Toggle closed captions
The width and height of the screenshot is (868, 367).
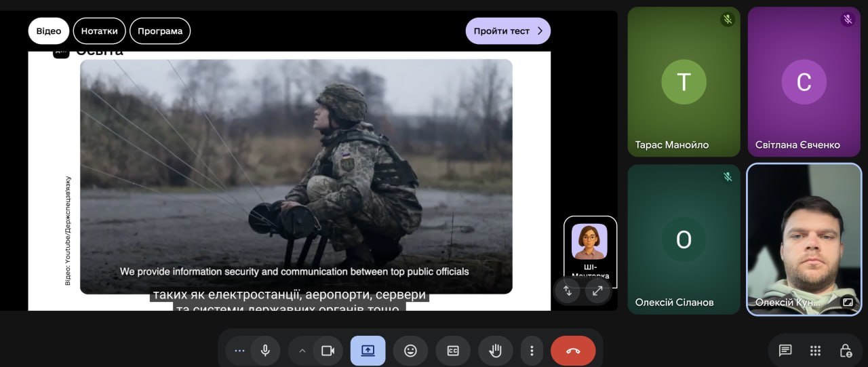(x=453, y=351)
